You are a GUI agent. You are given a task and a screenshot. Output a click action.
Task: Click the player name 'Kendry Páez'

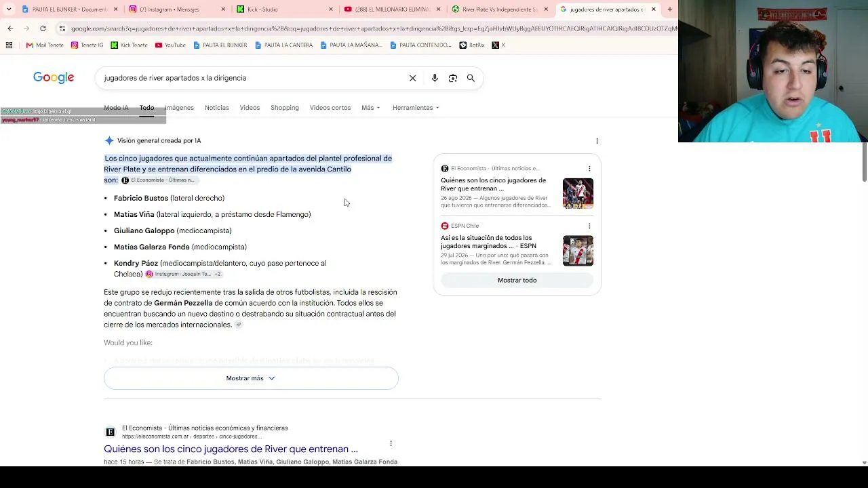136,263
